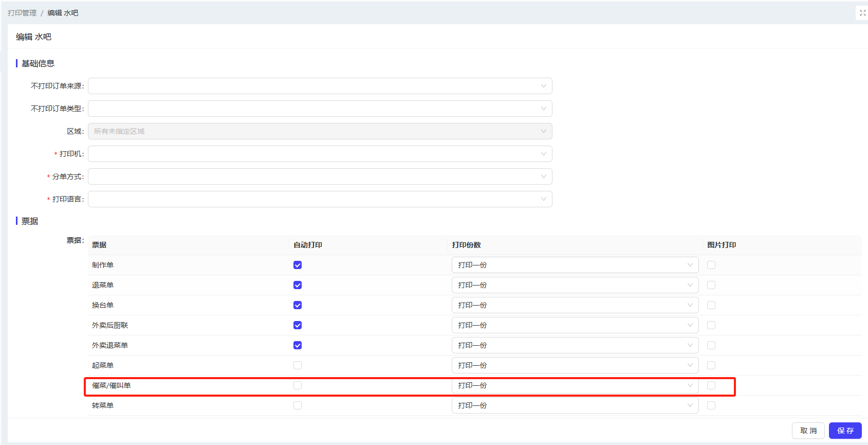The width and height of the screenshot is (868, 445).
Task: Click the 外卖退菜单 row label
Action: tap(110, 345)
